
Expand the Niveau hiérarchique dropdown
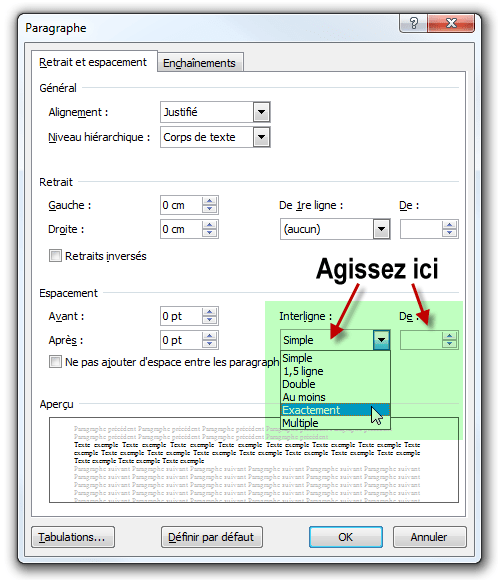[262, 137]
